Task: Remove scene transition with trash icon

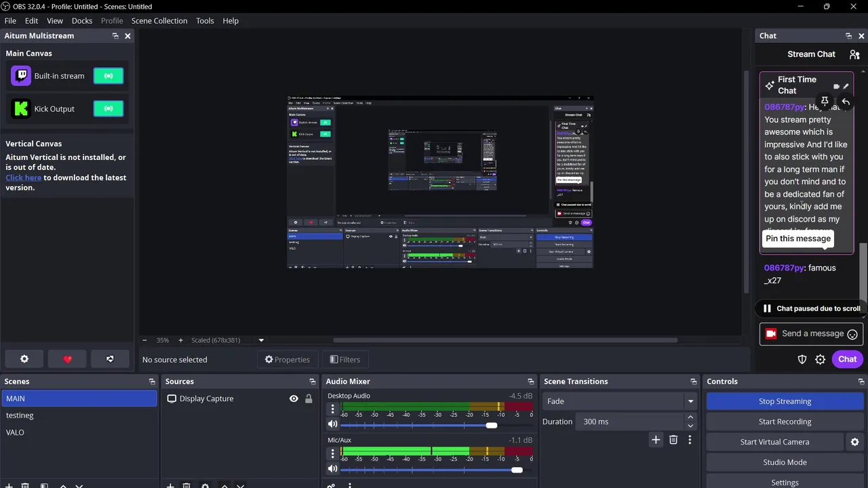Action: [x=673, y=440]
